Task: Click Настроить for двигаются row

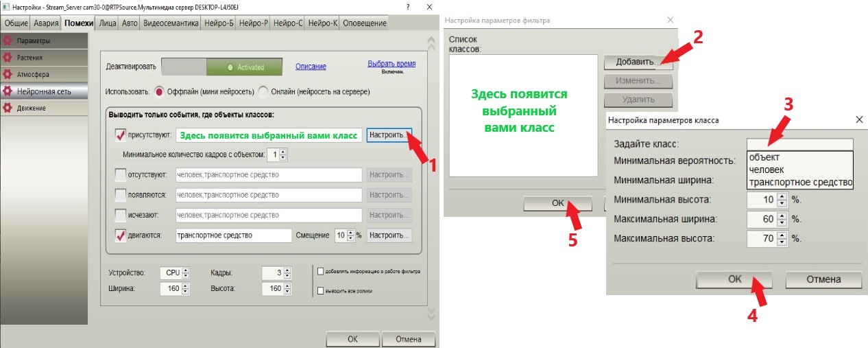Action: (389, 235)
